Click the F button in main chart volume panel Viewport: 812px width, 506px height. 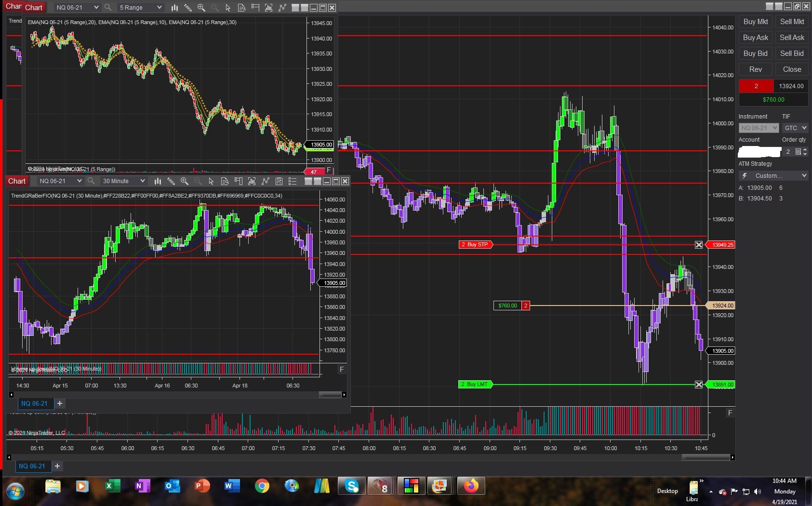click(730, 413)
